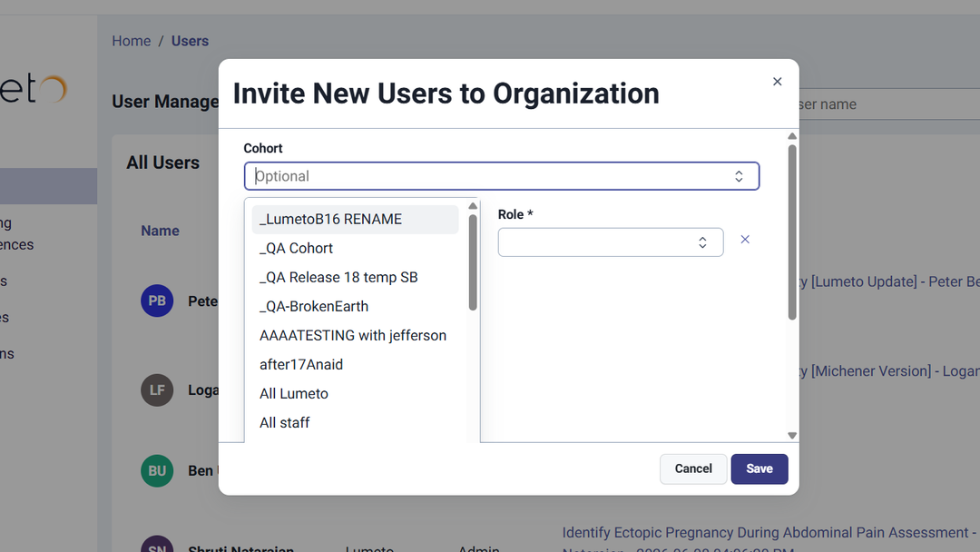The height and width of the screenshot is (552, 980).
Task: Pick the _QA-BrokenEarth cohort
Action: coord(355,306)
